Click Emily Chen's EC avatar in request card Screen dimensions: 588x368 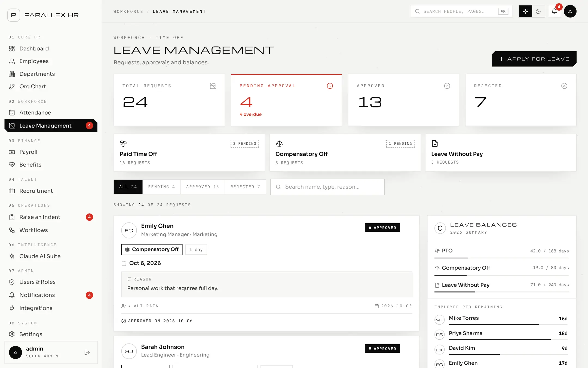[129, 230]
